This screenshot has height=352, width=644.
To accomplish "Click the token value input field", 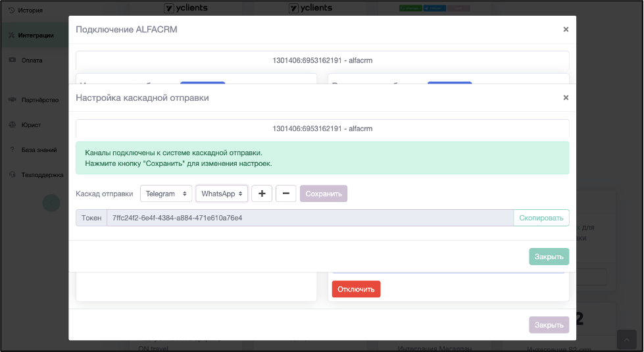I will click(310, 218).
